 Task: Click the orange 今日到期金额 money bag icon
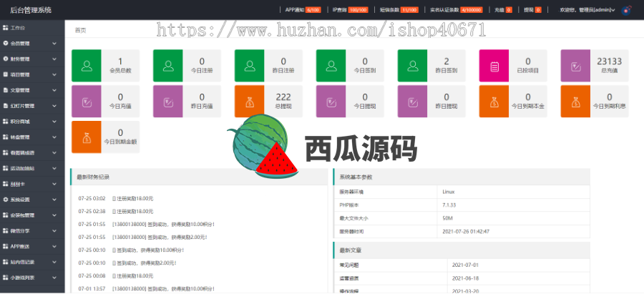(x=87, y=137)
